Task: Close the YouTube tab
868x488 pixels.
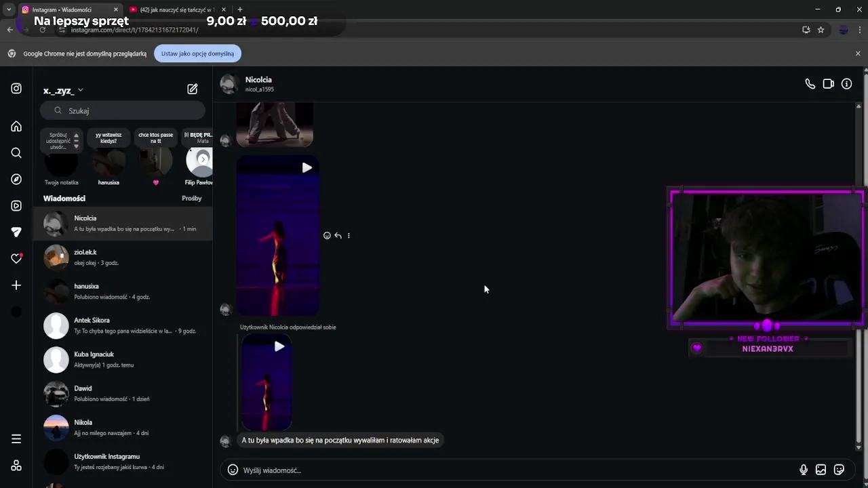Action: click(x=224, y=9)
